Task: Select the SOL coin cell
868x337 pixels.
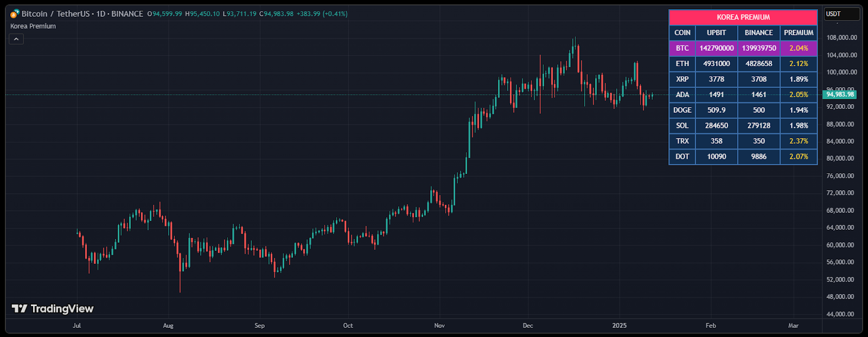Action: (x=682, y=125)
